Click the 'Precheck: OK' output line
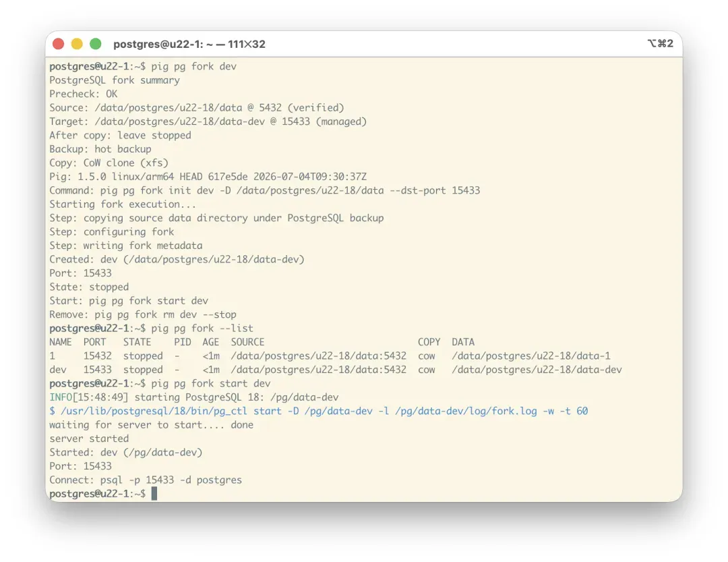The image size is (728, 562). 83,94
